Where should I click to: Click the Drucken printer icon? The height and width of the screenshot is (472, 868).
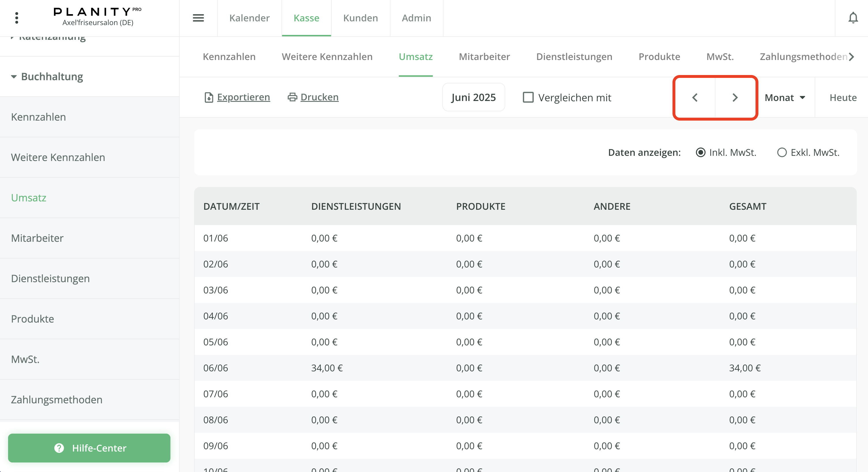pyautogui.click(x=292, y=97)
